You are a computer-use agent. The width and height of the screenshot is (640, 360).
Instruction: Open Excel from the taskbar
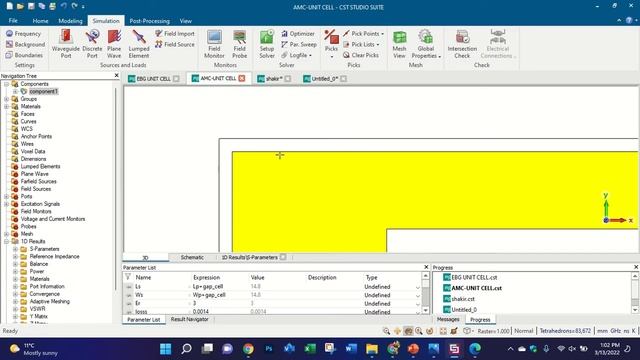[x=310, y=349]
